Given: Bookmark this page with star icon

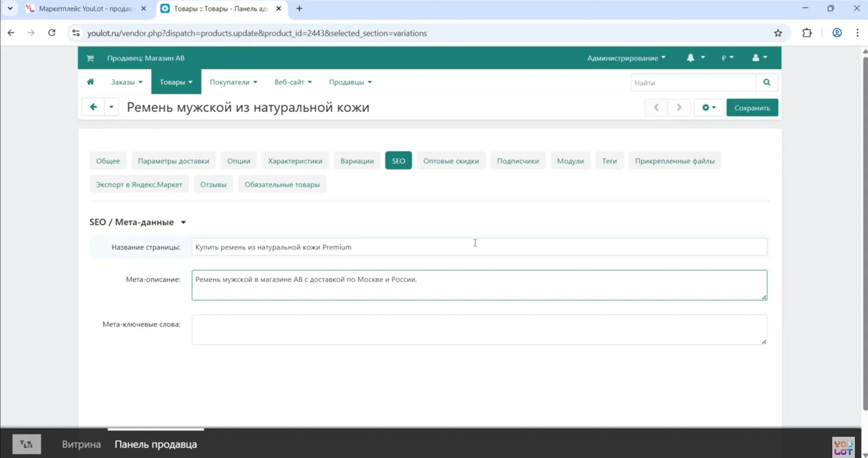Looking at the screenshot, I should pos(778,33).
